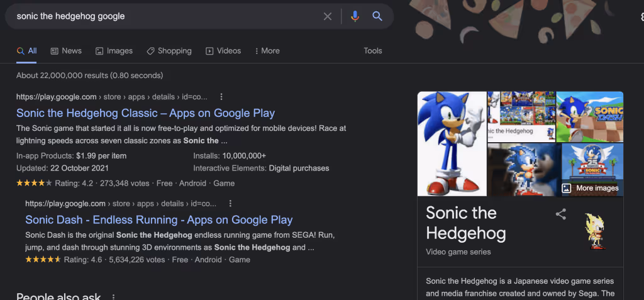Open the Sonic Dash thumbnail image
The width and height of the screenshot is (644, 300).
coord(590,116)
